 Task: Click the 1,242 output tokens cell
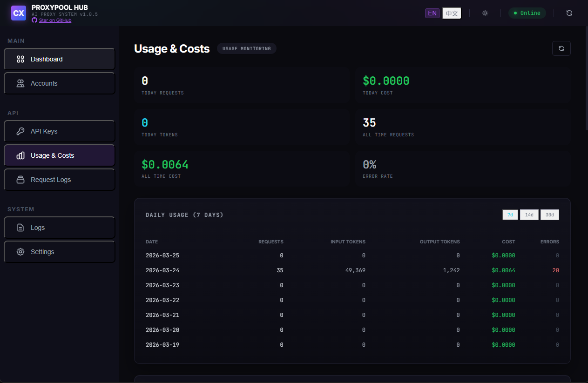click(x=452, y=270)
